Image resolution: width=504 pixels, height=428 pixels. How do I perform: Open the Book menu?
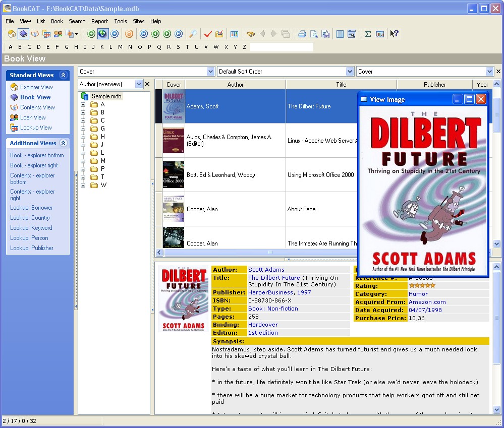click(x=57, y=21)
